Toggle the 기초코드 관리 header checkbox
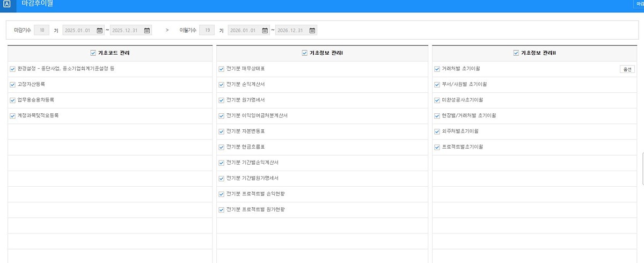Viewport: 644px width, 263px height. point(93,53)
